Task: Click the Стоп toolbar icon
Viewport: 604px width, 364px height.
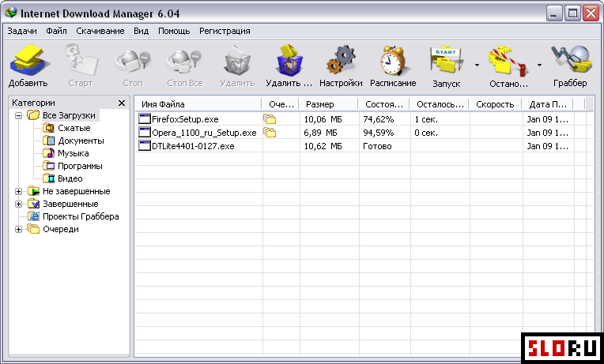Action: pos(133,62)
